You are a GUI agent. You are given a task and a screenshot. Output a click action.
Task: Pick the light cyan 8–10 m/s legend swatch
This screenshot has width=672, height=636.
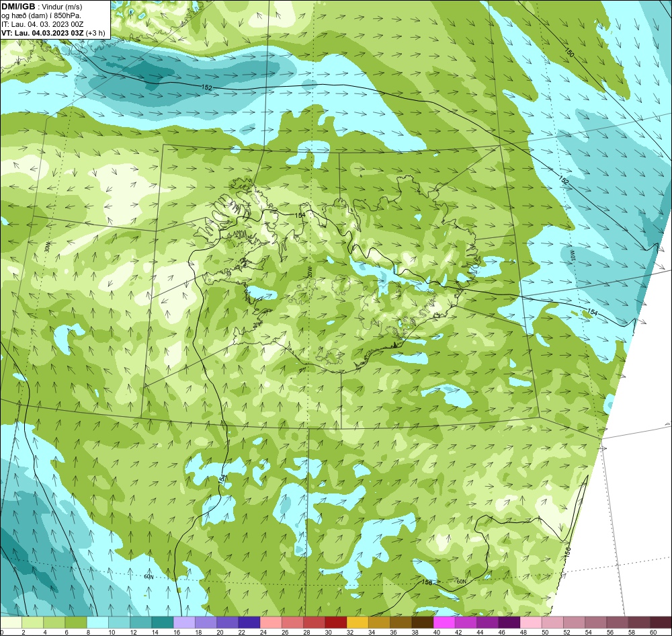click(97, 623)
